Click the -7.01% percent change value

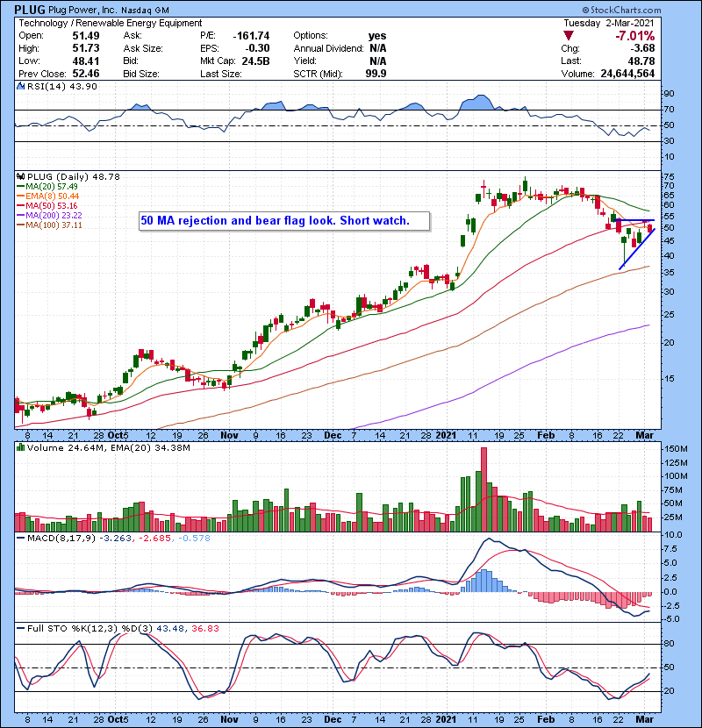pos(635,36)
